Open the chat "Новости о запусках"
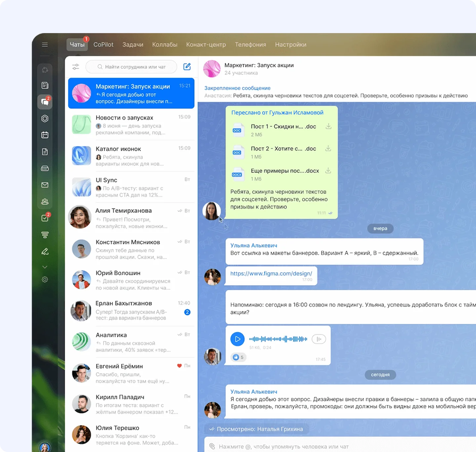This screenshot has height=452, width=476. (x=131, y=125)
